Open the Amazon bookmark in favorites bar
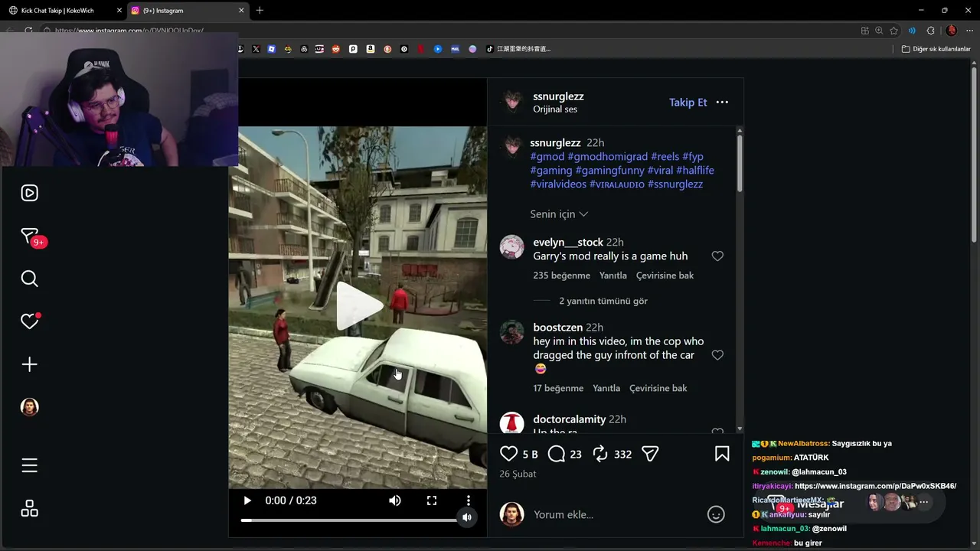The image size is (980, 551). [x=371, y=49]
